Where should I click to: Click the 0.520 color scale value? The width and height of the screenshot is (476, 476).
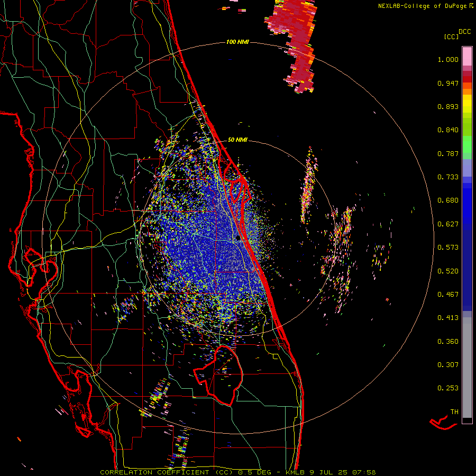[448, 271]
